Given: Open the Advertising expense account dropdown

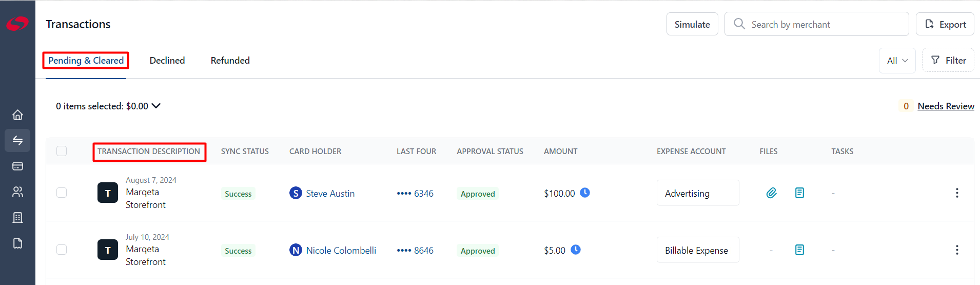Looking at the screenshot, I should tap(698, 193).
